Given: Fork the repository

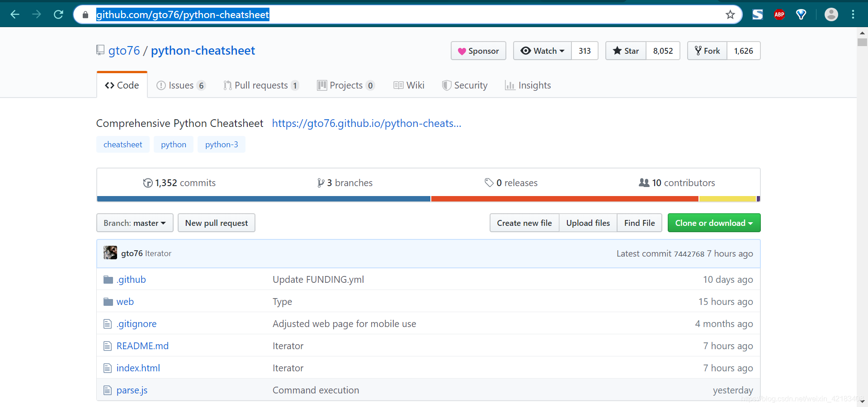Looking at the screenshot, I should [707, 51].
